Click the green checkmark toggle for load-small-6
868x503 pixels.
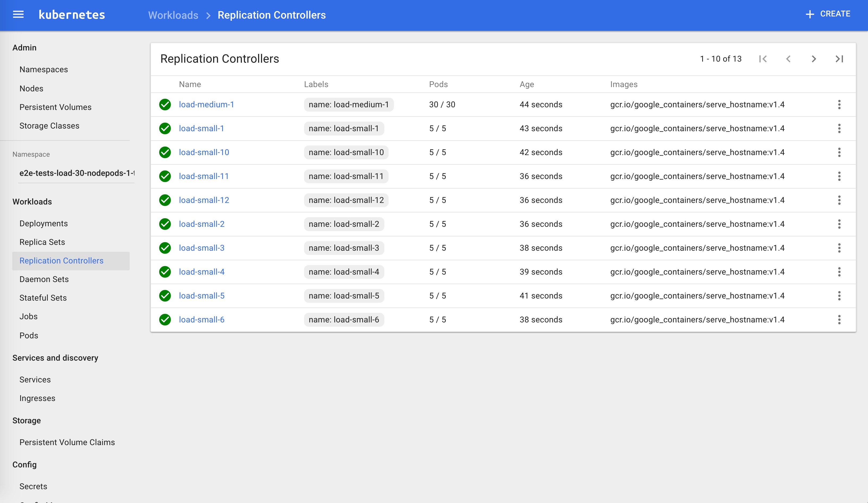point(165,319)
